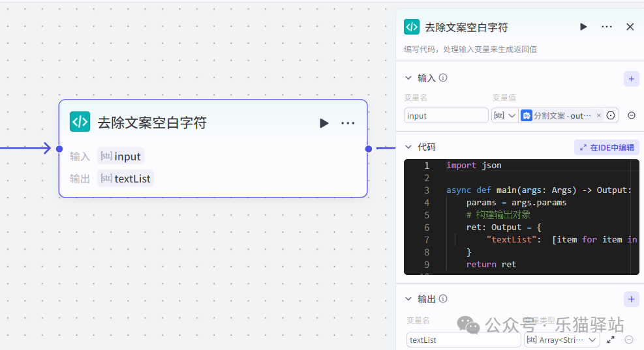Add a new output variable with plus button
This screenshot has width=644, height=350.
631,299
